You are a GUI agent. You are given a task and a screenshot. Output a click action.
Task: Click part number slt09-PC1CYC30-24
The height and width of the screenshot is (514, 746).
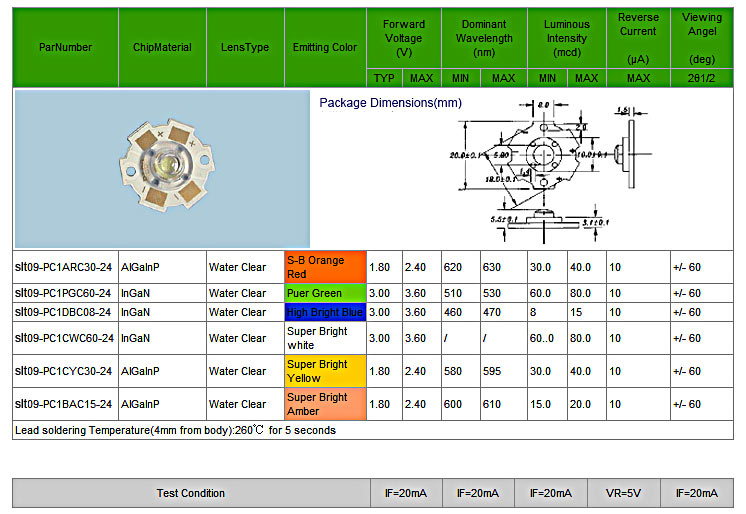pos(63,371)
